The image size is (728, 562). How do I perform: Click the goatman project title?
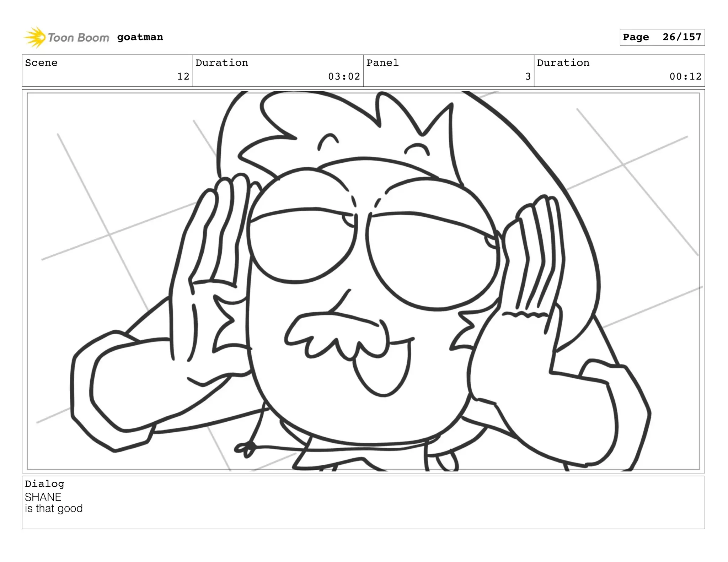click(140, 37)
